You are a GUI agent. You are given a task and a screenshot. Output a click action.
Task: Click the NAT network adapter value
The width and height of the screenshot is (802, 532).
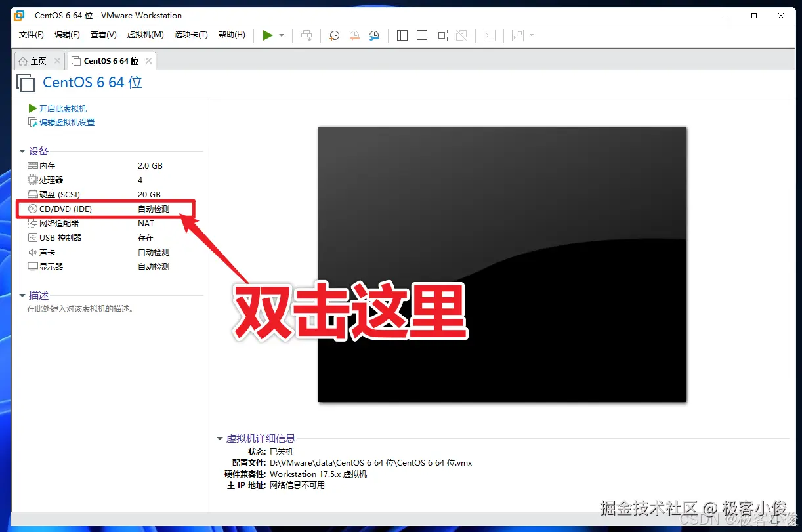tap(146, 224)
